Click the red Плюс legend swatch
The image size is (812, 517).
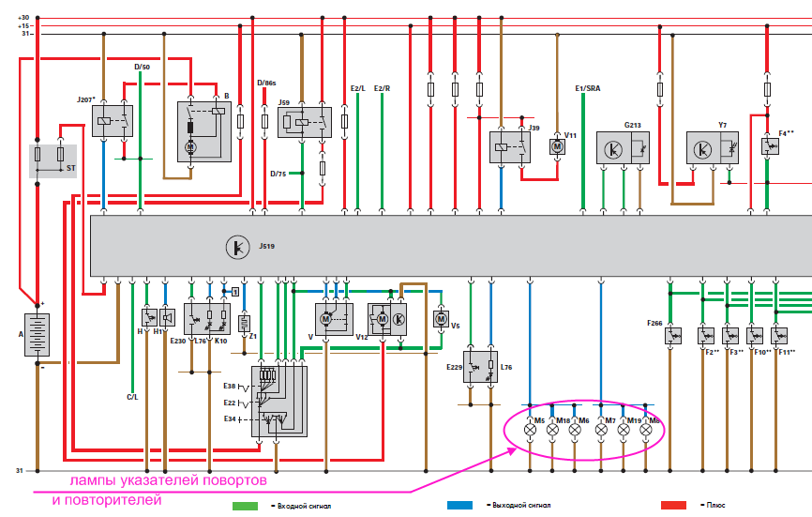click(x=674, y=505)
